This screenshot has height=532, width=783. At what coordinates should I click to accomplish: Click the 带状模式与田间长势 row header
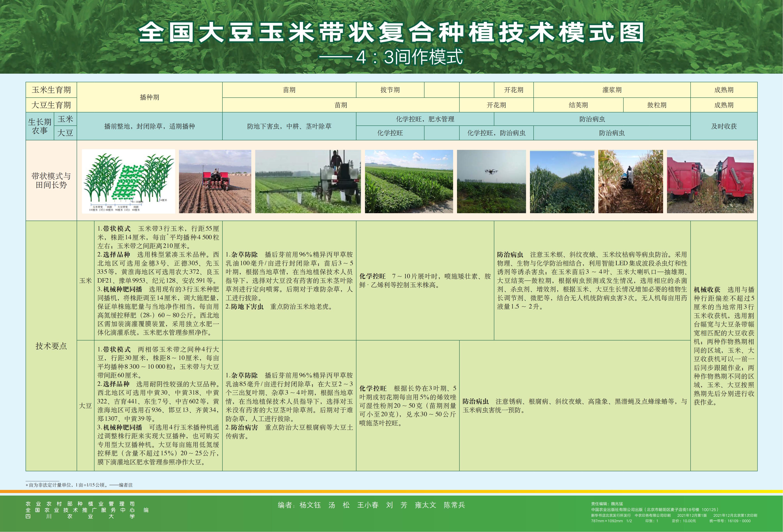[51, 180]
